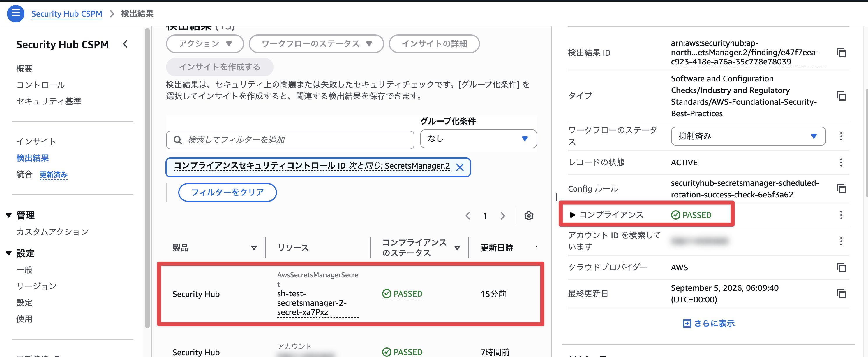868x357 pixels.
Task: Click the インサイトの詳細 button
Action: point(434,43)
